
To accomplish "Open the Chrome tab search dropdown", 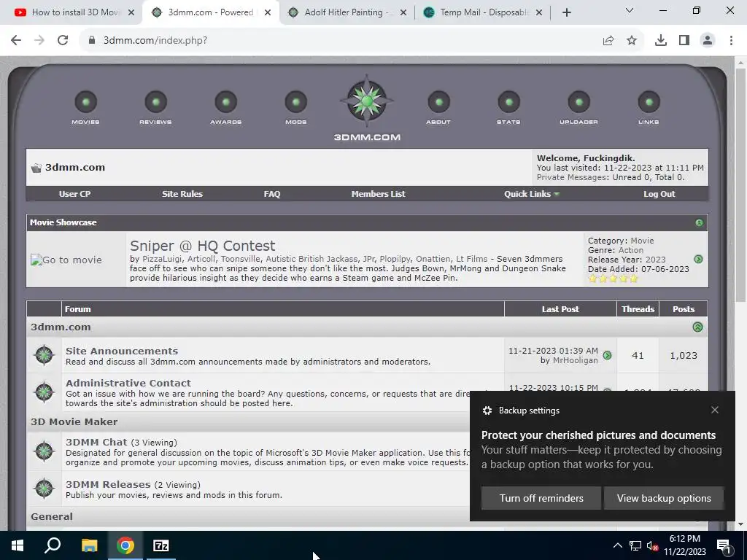I will click(630, 10).
